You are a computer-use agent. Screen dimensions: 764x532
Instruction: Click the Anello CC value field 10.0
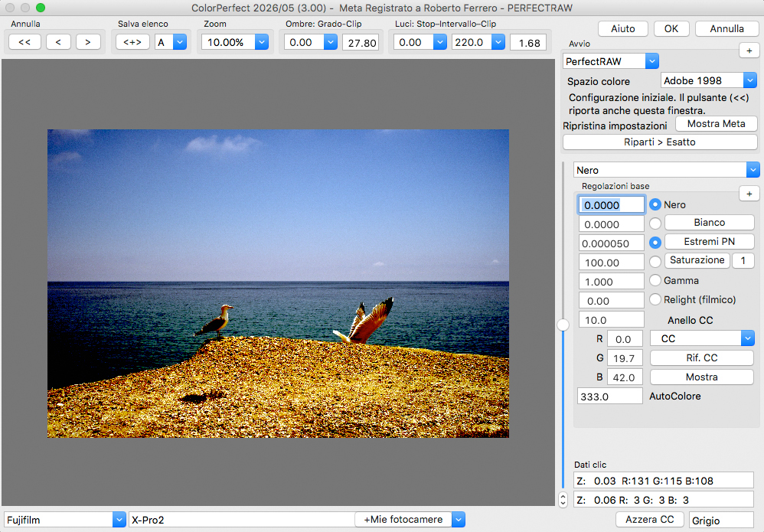tap(612, 320)
